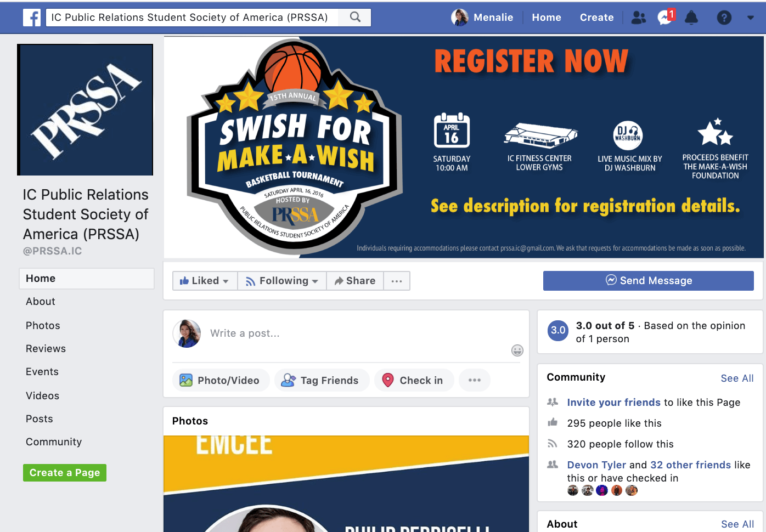
Task: Expand the Following dropdown
Action: (x=282, y=281)
